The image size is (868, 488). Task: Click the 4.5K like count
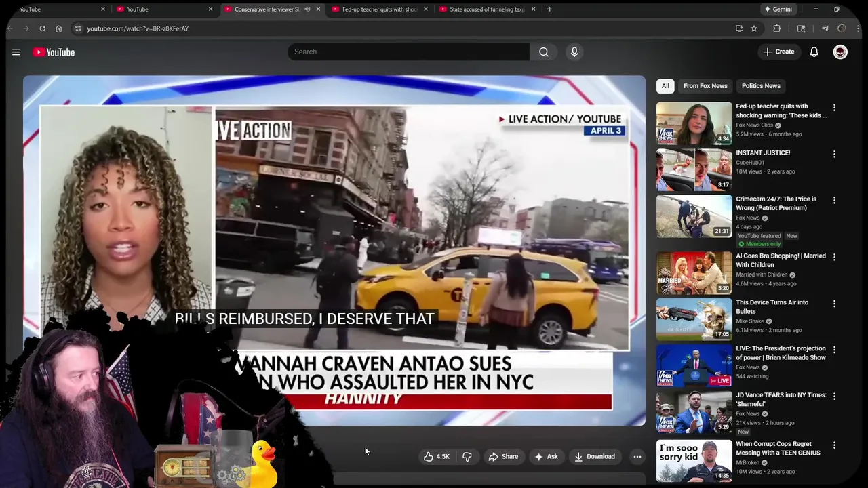[x=443, y=457]
